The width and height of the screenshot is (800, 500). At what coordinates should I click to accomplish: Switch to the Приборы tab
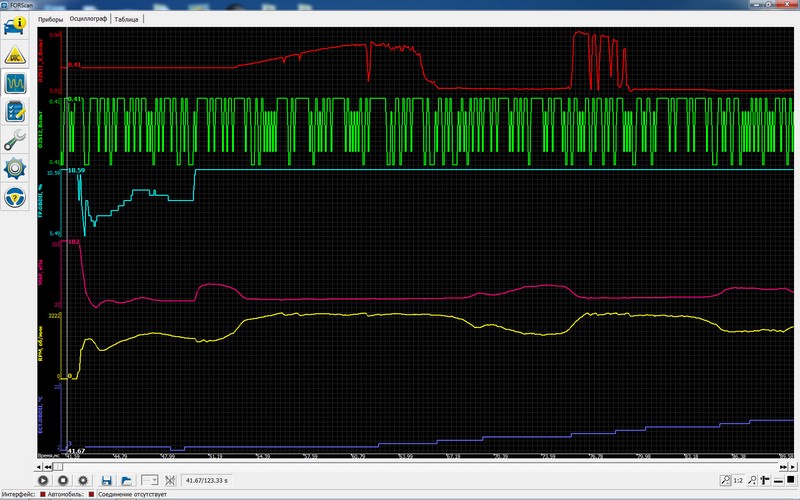[50, 19]
